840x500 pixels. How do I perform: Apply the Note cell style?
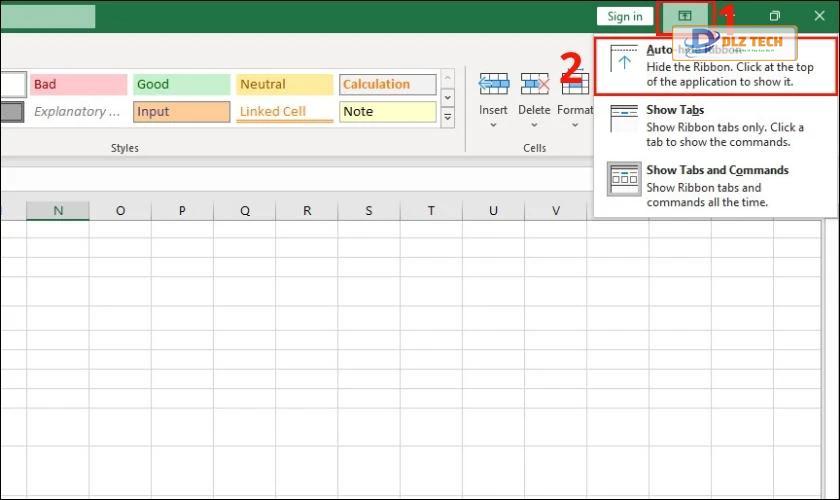click(388, 111)
